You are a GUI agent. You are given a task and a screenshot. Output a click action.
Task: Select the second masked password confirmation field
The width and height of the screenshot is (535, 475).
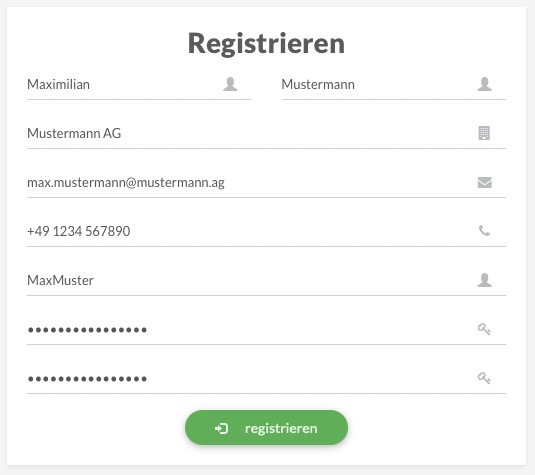[x=266, y=379]
